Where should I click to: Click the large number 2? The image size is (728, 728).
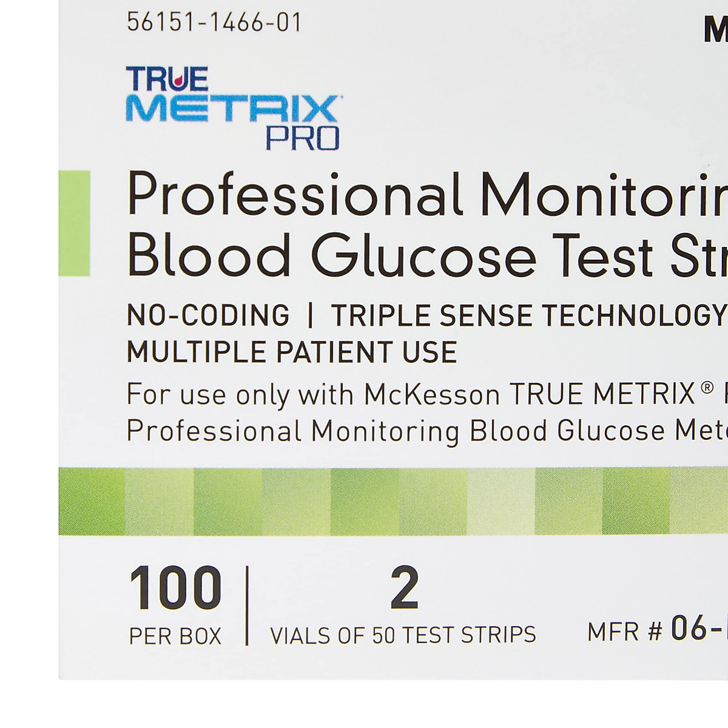click(405, 588)
